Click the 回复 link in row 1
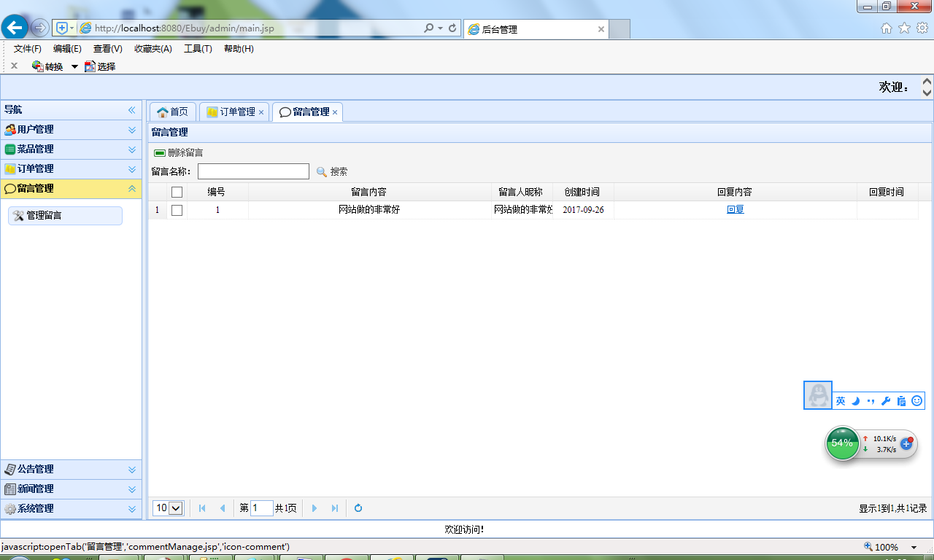 coord(736,210)
